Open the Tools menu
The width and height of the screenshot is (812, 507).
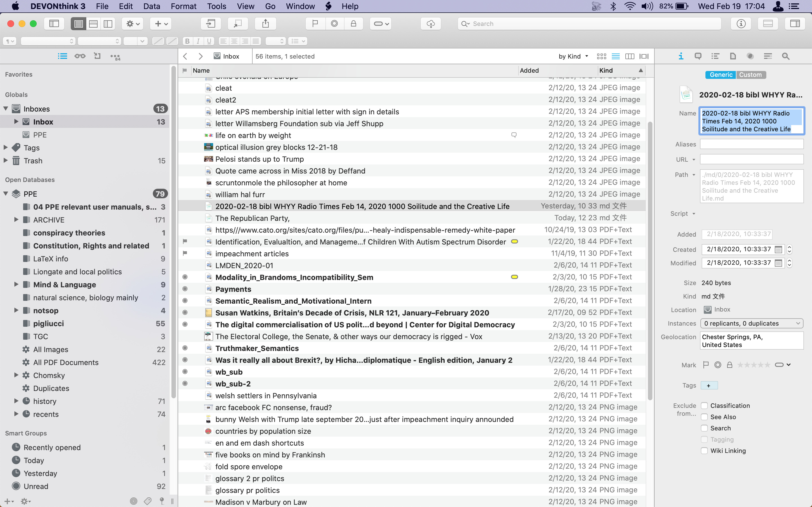[x=217, y=6]
